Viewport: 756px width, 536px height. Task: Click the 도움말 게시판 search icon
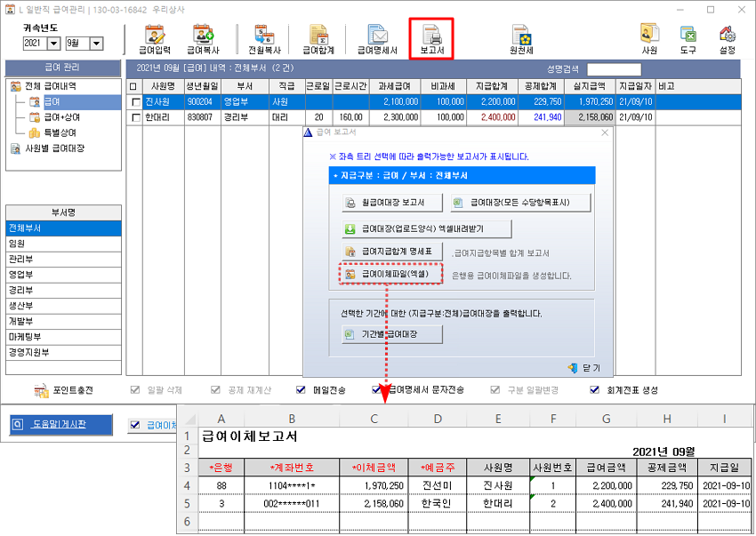coord(17,424)
